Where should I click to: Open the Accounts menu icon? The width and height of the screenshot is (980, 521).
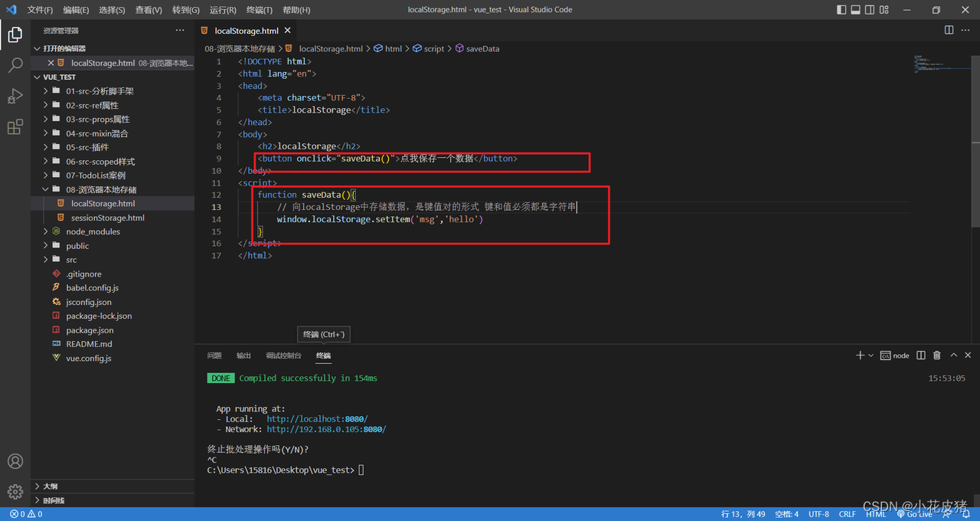[15, 461]
